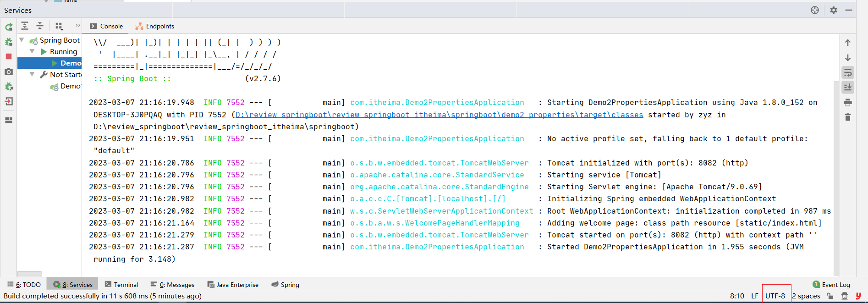Stop the running Demo application
Image resolution: width=868 pixels, height=303 pixels.
click(x=9, y=56)
